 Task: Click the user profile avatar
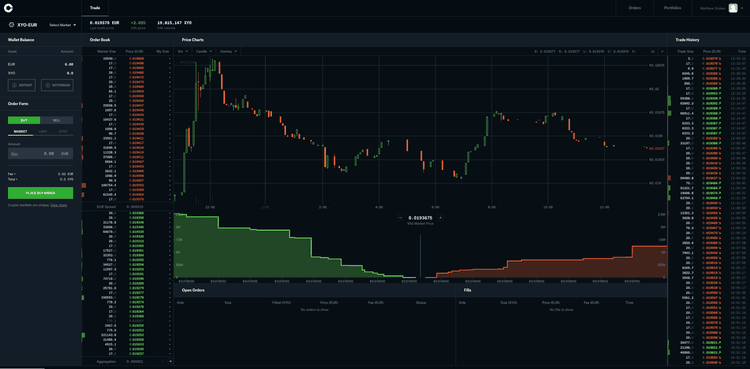click(x=733, y=8)
